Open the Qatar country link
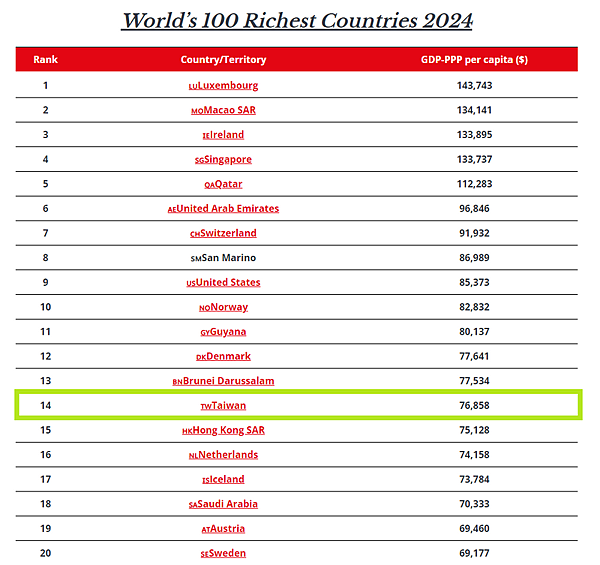 (228, 184)
